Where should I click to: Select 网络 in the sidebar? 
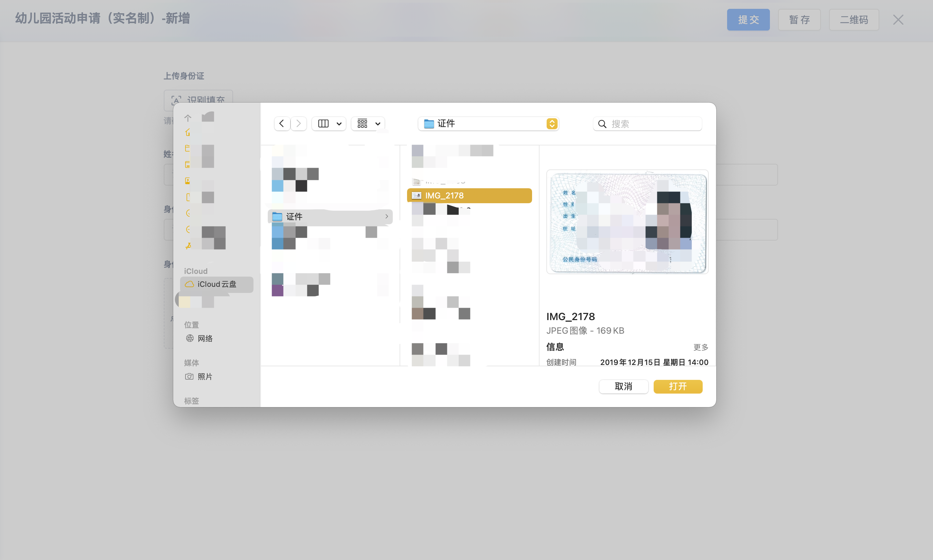tap(205, 338)
